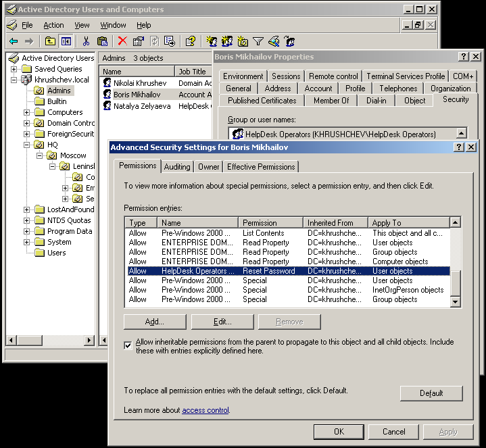Image resolution: width=486 pixels, height=448 pixels.
Task: Click the Find objects toolbar icon
Action: (274, 41)
